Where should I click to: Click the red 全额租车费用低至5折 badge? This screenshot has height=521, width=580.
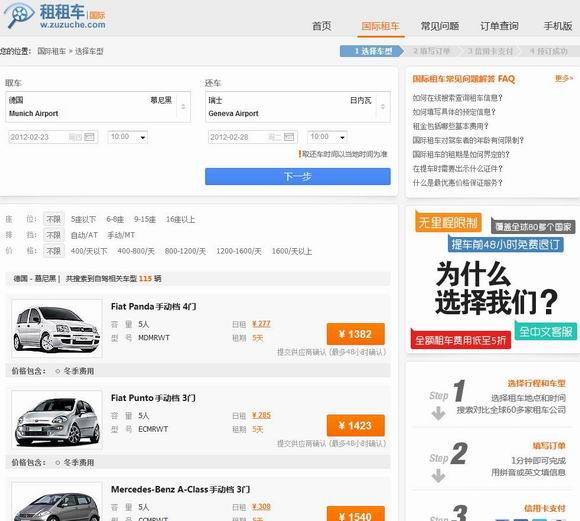(461, 340)
